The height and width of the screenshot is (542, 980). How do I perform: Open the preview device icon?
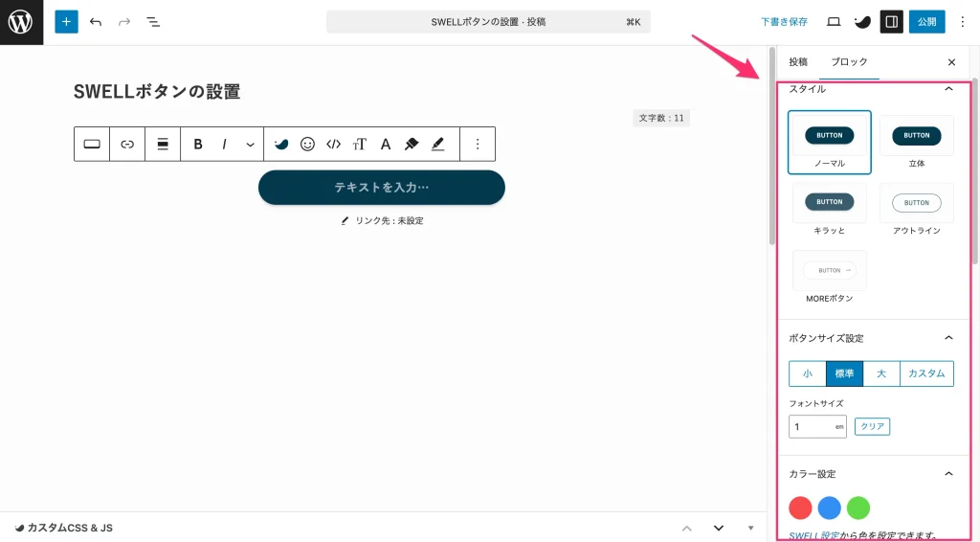coord(834,22)
